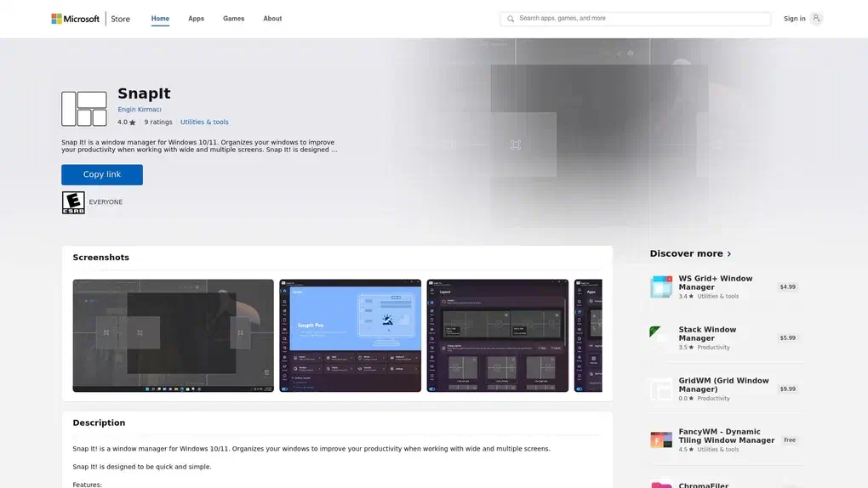Click the $4.99 price tag

click(x=787, y=287)
